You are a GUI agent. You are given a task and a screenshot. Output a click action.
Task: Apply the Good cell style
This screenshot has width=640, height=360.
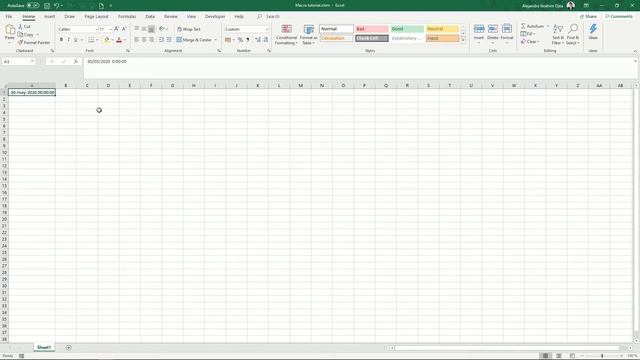click(407, 29)
